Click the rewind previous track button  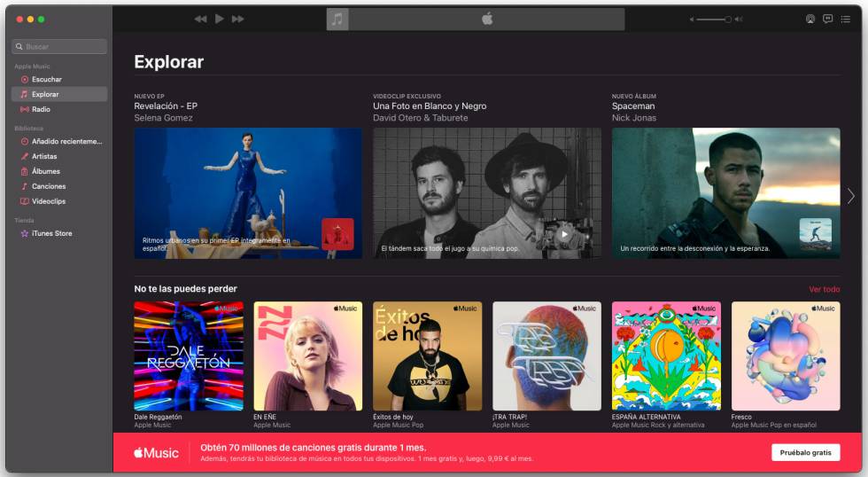point(200,19)
